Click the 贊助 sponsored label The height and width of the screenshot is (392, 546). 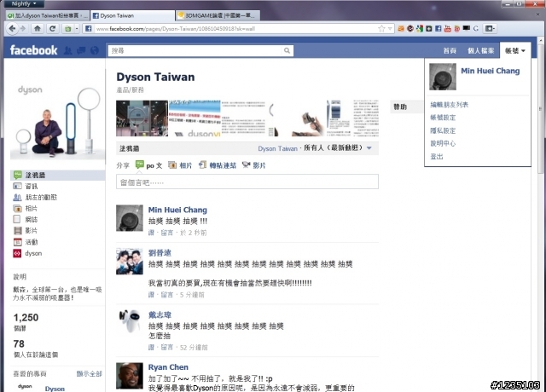point(400,107)
